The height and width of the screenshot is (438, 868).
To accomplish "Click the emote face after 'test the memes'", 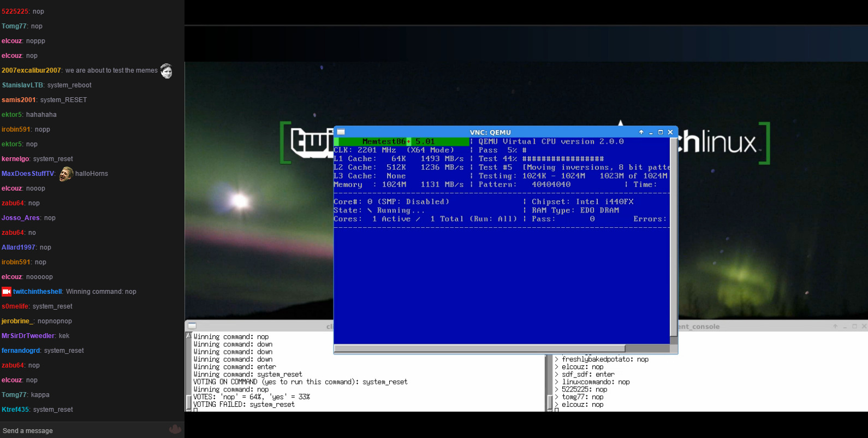I will (x=167, y=71).
